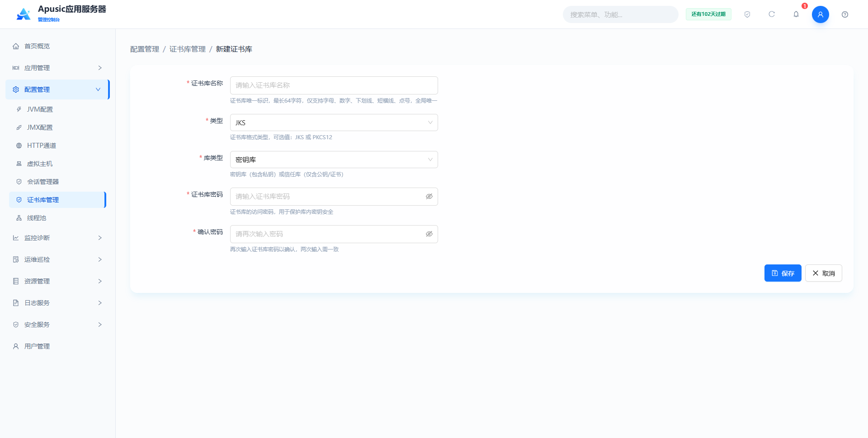Open JVM配置 page
The image size is (868, 438).
(58, 109)
